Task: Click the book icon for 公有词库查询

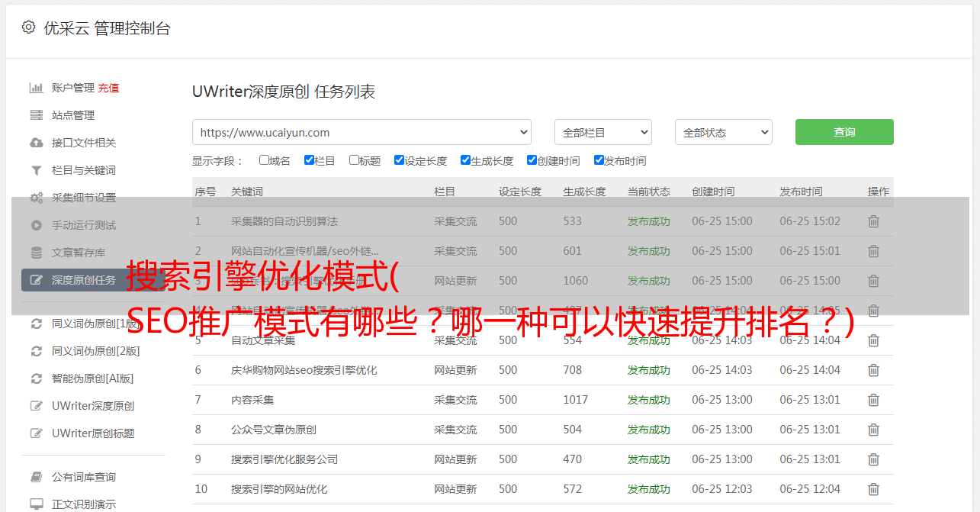Action: 36,477
